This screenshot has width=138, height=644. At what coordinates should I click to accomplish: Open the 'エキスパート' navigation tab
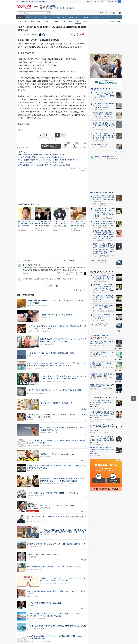(48, 17)
